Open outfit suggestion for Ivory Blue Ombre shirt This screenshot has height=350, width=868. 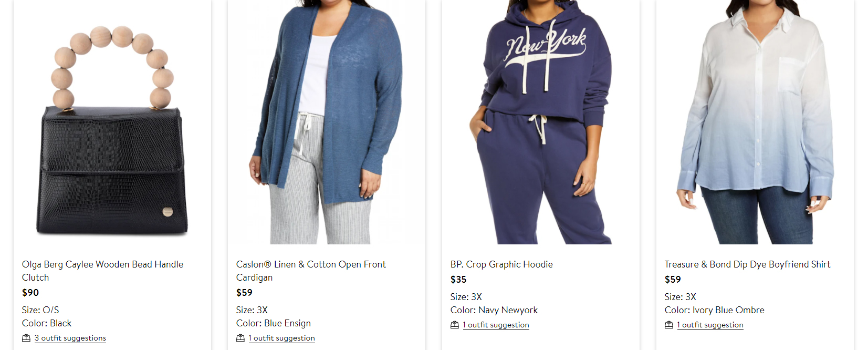pos(710,325)
